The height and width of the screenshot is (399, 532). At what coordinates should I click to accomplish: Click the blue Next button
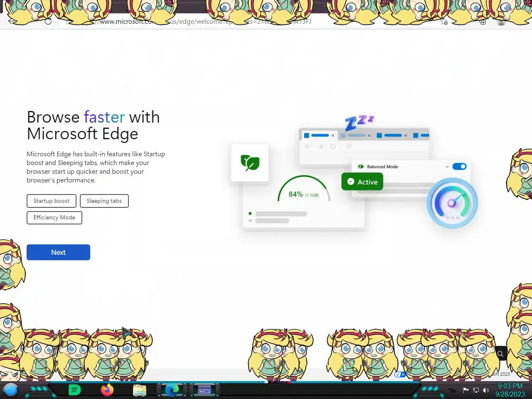pyautogui.click(x=58, y=252)
